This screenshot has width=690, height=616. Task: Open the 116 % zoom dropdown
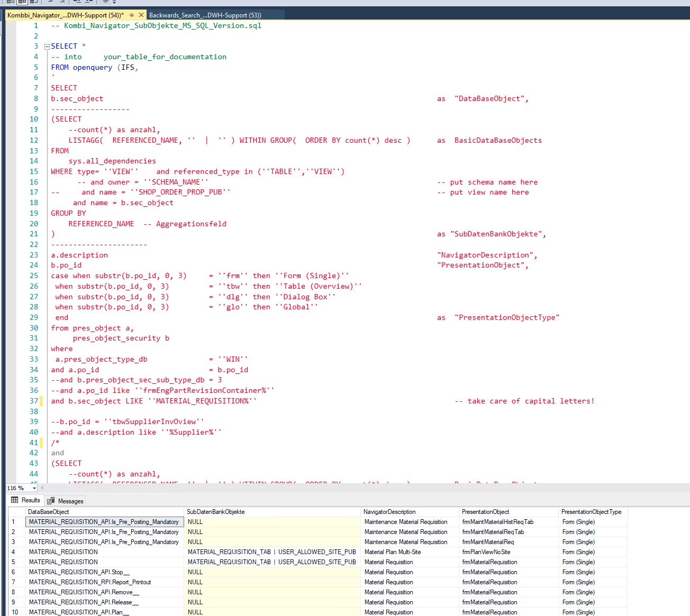click(34, 488)
